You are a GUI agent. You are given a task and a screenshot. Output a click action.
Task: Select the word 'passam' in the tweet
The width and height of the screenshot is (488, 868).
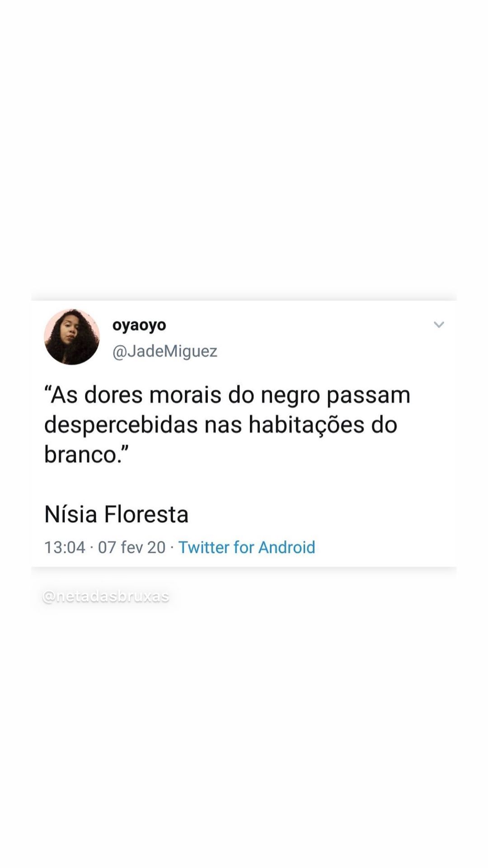tap(368, 396)
